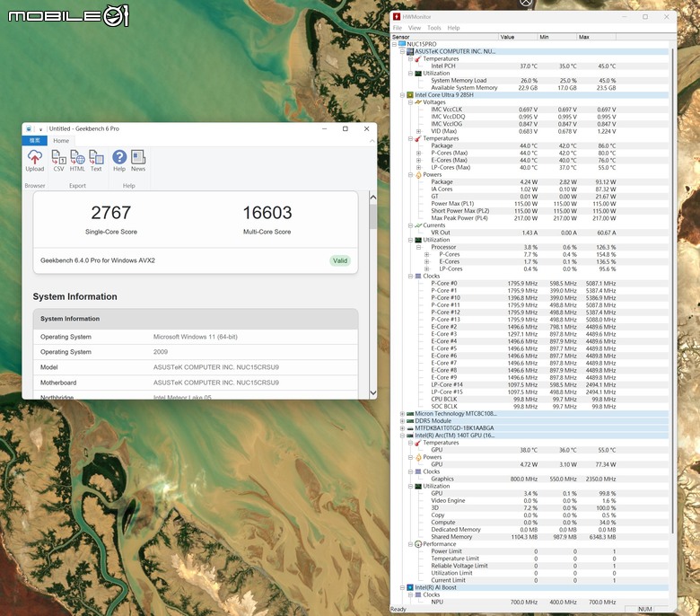This screenshot has height=616, width=700.
Task: Open the View menu in HWMonitor
Action: click(415, 28)
